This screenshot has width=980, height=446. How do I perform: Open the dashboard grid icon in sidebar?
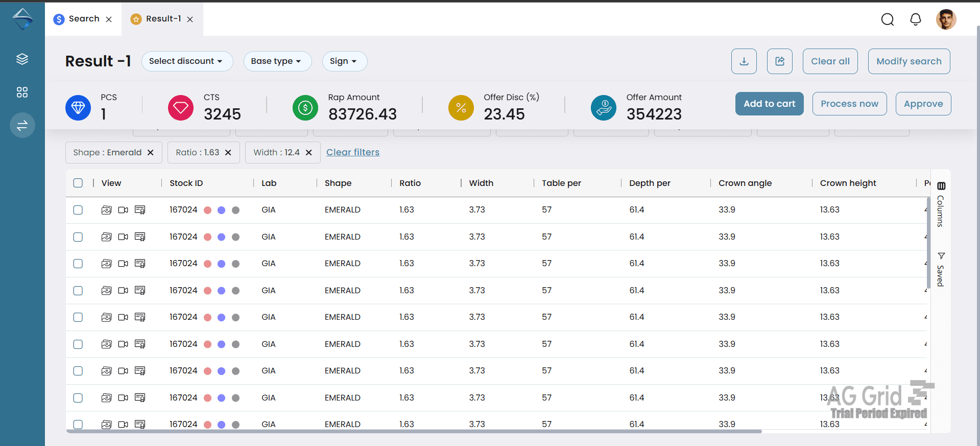[22, 92]
